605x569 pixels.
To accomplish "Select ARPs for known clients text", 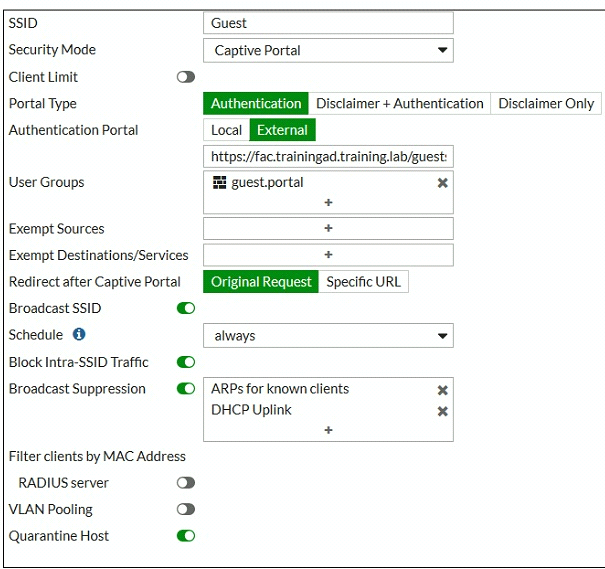I will click(x=280, y=389).
